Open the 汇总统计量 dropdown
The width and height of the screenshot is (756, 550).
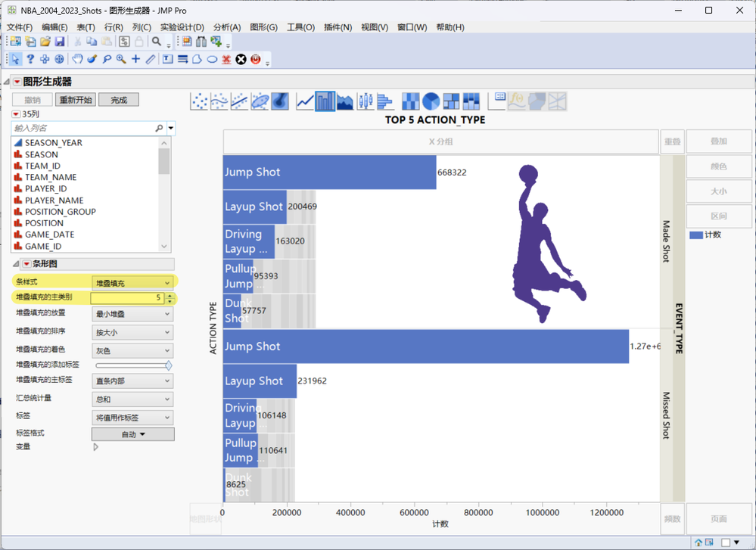point(132,399)
